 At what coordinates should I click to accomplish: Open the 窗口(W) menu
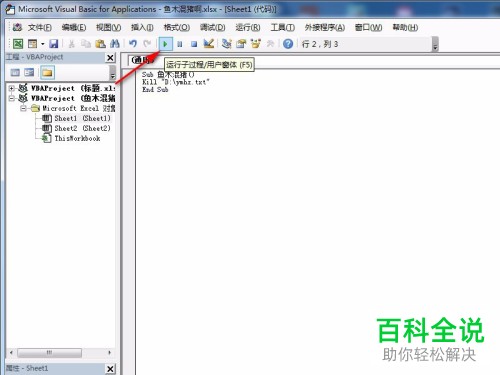(368, 27)
